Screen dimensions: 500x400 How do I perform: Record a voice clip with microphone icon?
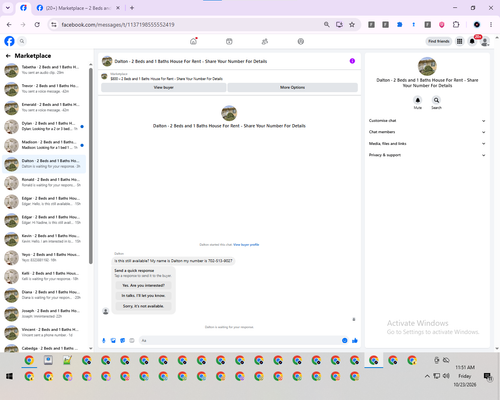pos(104,340)
